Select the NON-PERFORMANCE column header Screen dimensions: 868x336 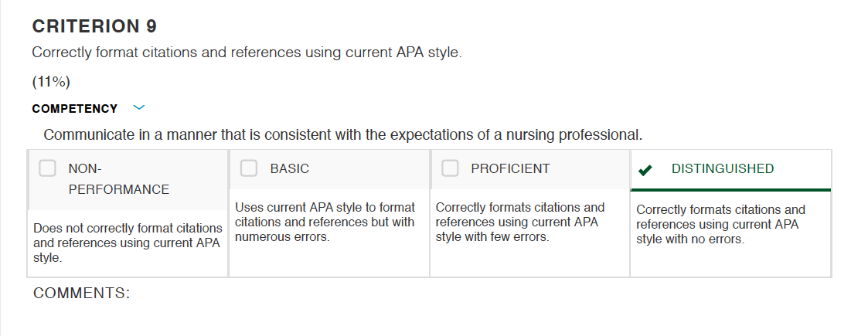(x=118, y=178)
